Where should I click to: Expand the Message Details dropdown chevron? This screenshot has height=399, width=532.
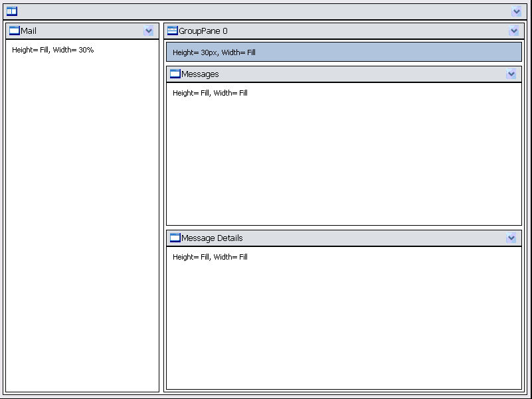click(511, 238)
